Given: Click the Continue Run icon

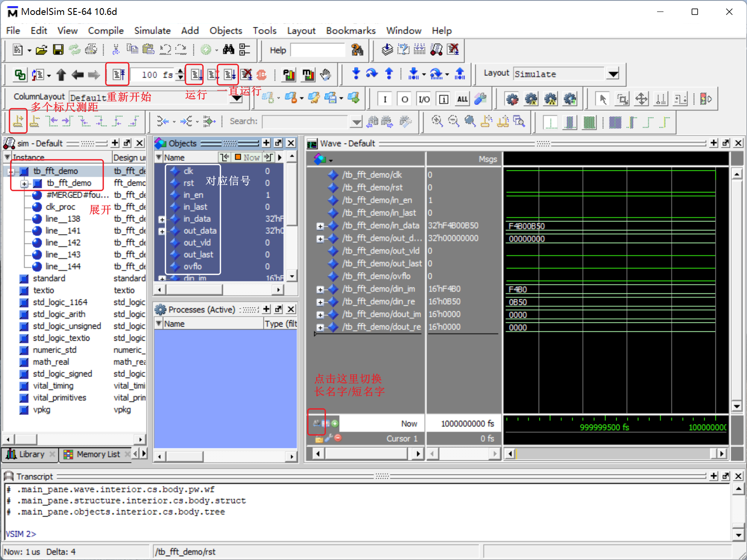Looking at the screenshot, I should coord(213,75).
